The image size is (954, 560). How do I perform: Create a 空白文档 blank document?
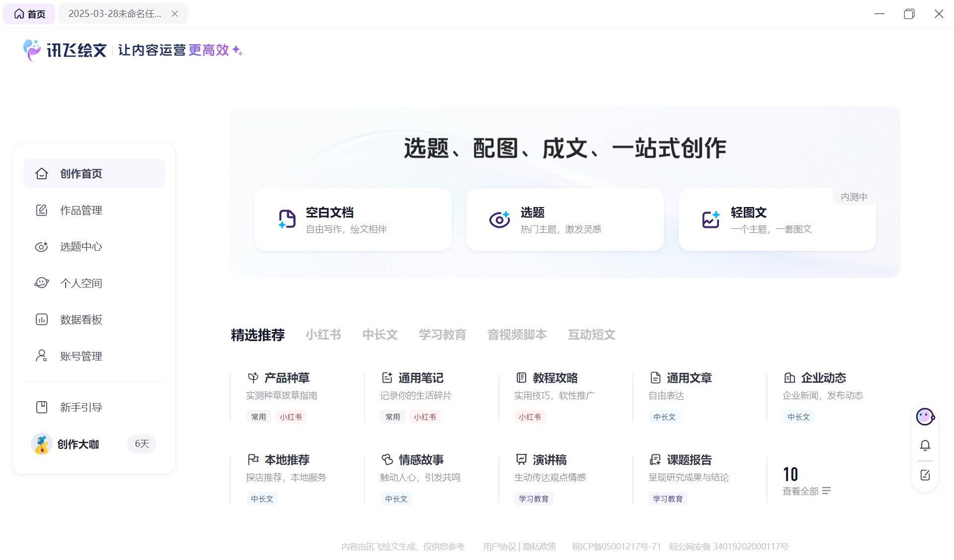(x=353, y=219)
